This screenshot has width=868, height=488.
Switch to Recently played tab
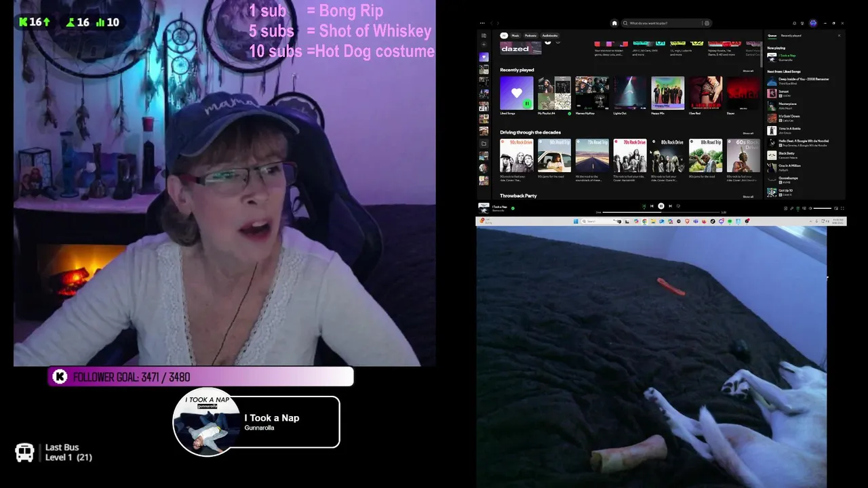click(x=791, y=35)
